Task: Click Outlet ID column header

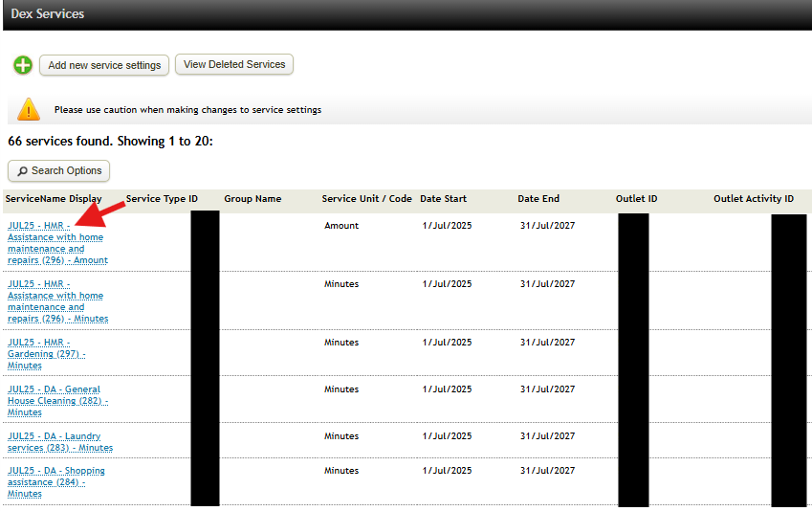Action: tap(636, 198)
